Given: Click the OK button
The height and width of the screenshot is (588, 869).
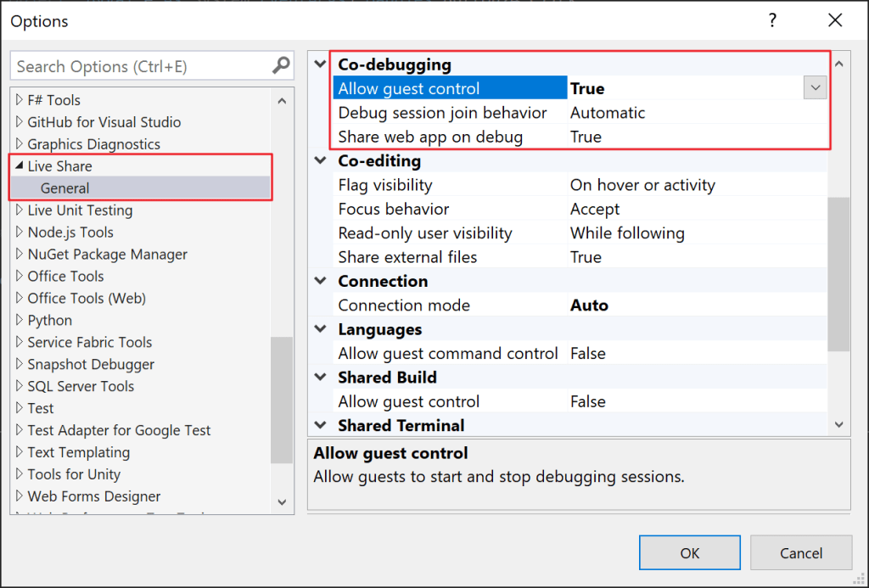Looking at the screenshot, I should tap(689, 552).
